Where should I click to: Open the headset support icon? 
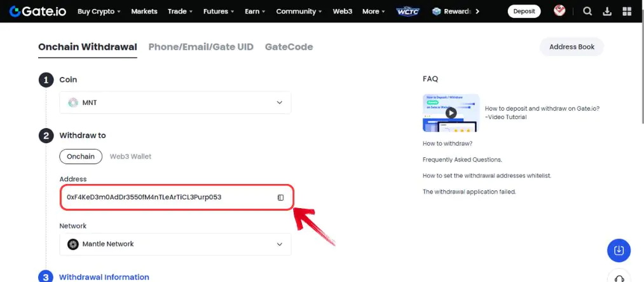[x=620, y=278]
